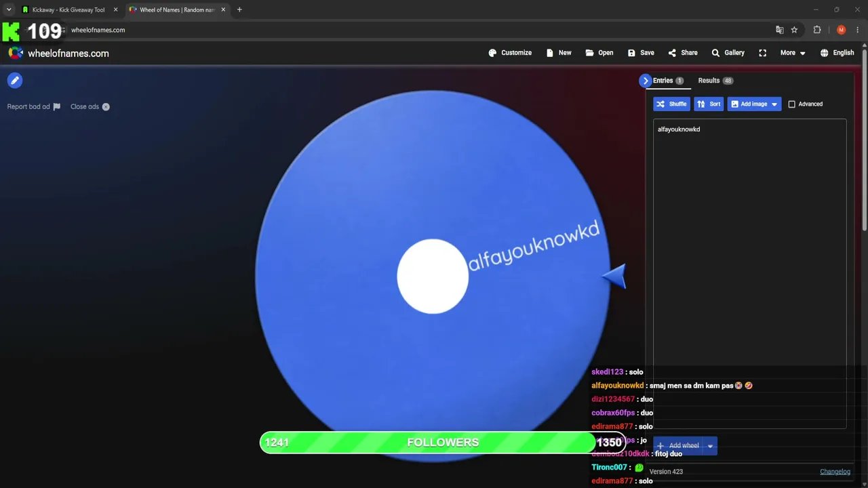The width and height of the screenshot is (868, 488).
Task: Expand the More dropdown menu
Action: 793,53
